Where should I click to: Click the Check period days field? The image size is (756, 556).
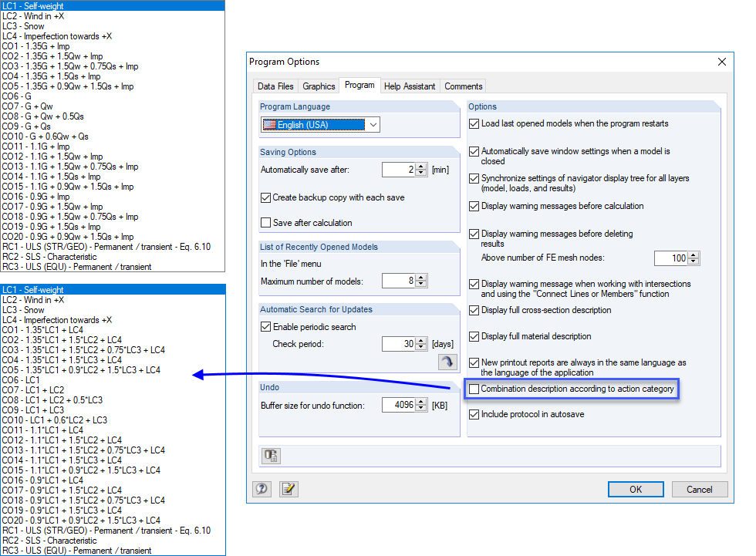[x=398, y=344]
